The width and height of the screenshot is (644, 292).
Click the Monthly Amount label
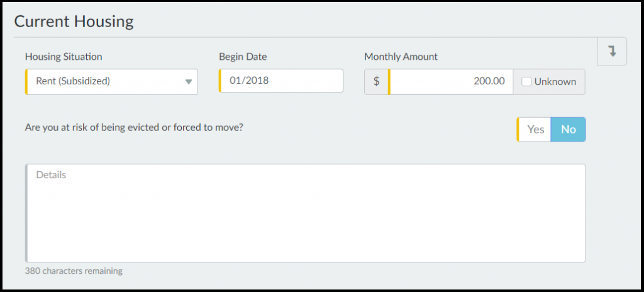(x=401, y=57)
